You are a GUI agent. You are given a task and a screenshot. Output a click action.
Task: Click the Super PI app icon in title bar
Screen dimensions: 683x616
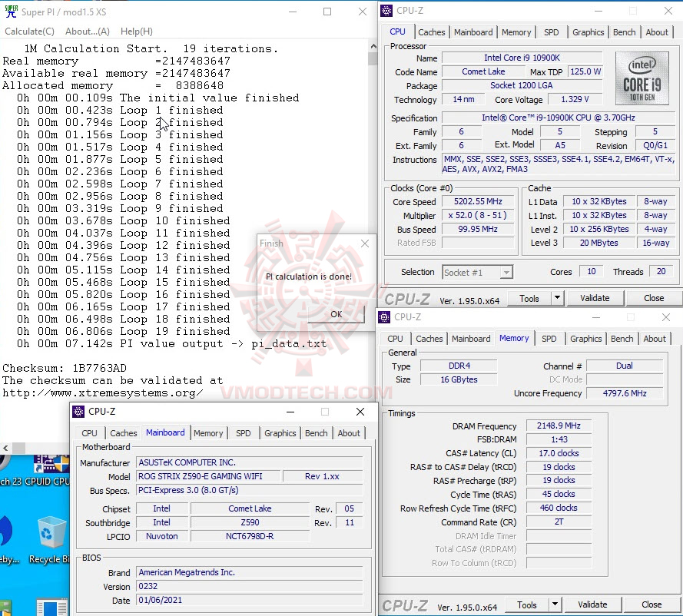[12, 12]
